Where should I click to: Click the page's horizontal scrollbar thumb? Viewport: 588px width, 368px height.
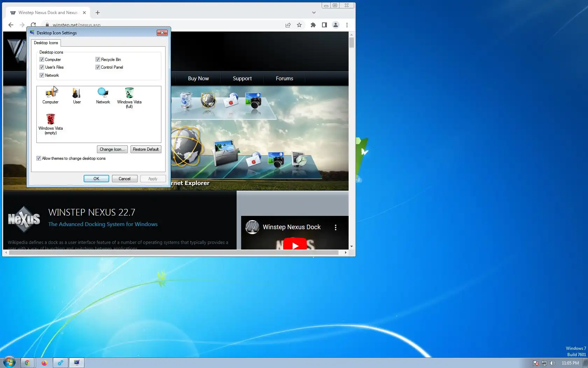click(x=173, y=252)
